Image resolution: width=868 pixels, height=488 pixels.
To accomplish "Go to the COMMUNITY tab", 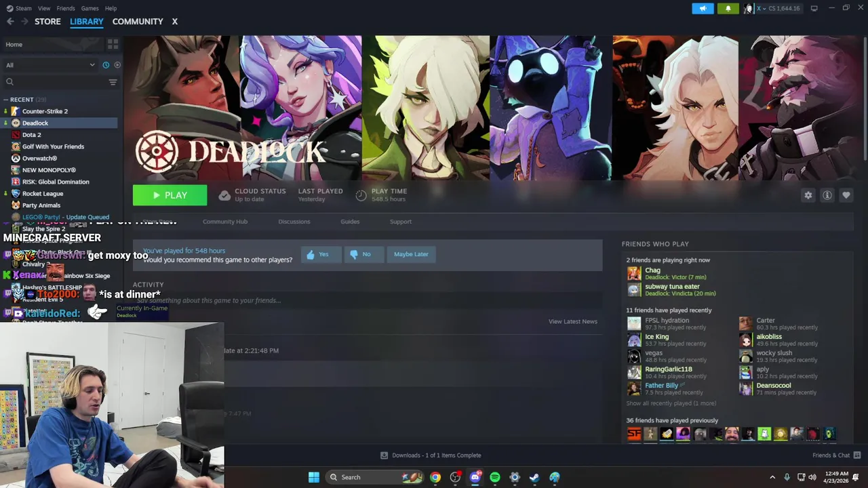I will 138,22.
